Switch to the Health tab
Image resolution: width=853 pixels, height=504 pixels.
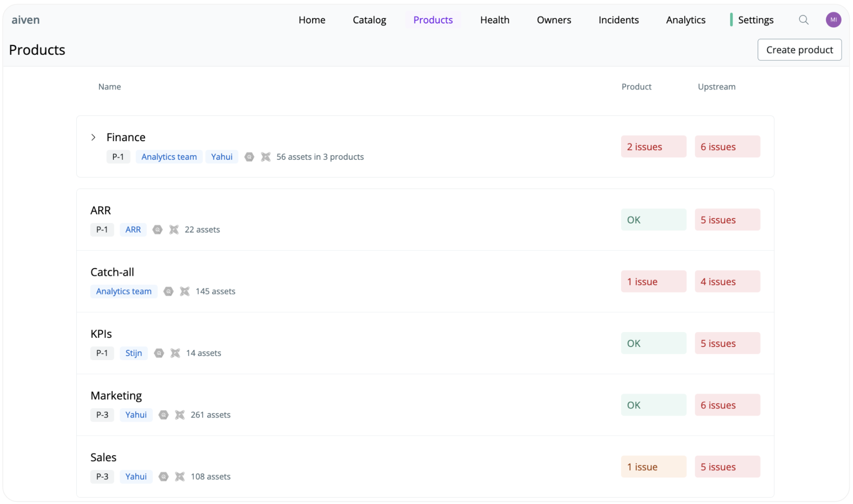point(494,20)
